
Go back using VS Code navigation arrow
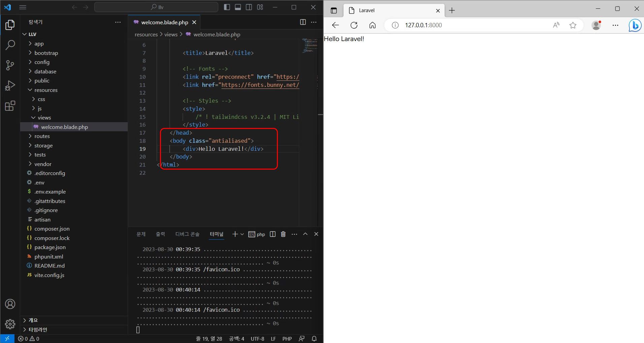point(74,7)
